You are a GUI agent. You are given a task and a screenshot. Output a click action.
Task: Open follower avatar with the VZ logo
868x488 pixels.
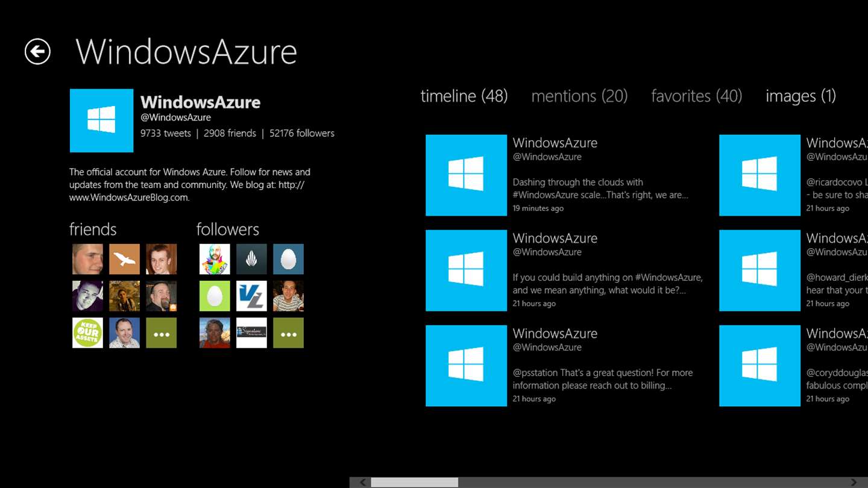coord(251,296)
